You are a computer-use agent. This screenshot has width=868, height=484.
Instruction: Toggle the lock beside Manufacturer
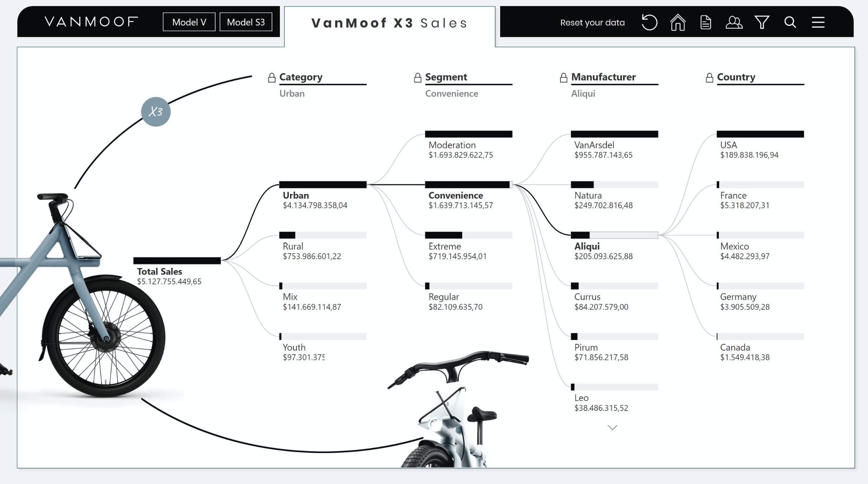pyautogui.click(x=563, y=77)
